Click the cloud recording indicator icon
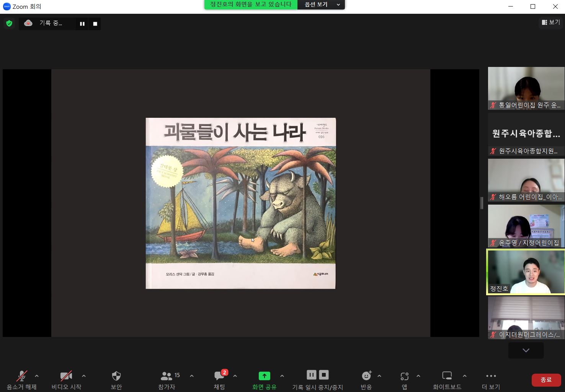 click(28, 23)
